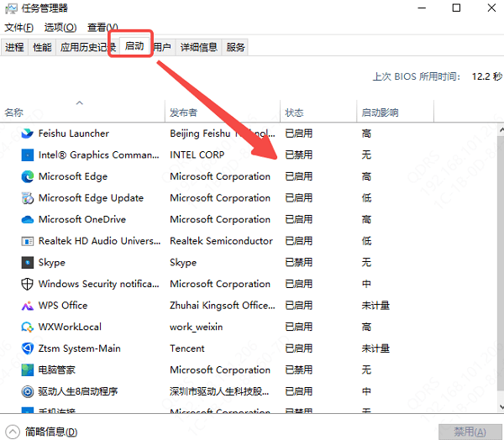Click the 驱动人生8启动程序 icon
Image resolution: width=504 pixels, height=440 pixels.
28,391
